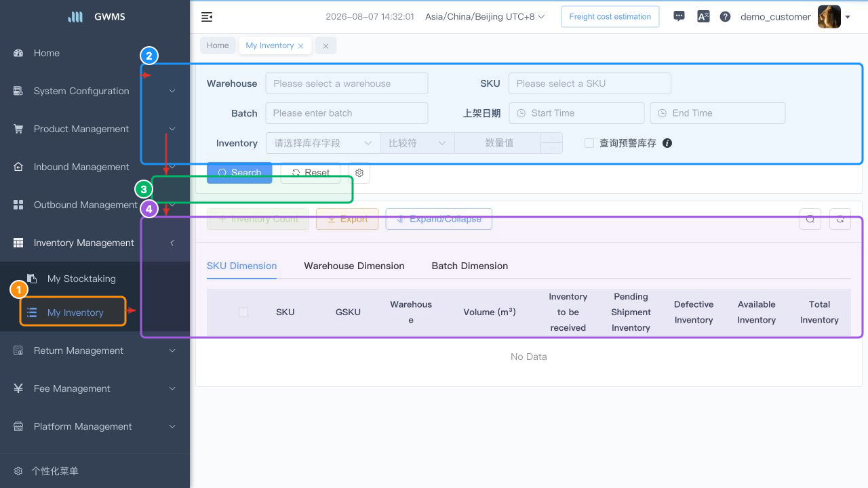
Task: Switch to Warehouse Dimension tab
Action: point(354,266)
